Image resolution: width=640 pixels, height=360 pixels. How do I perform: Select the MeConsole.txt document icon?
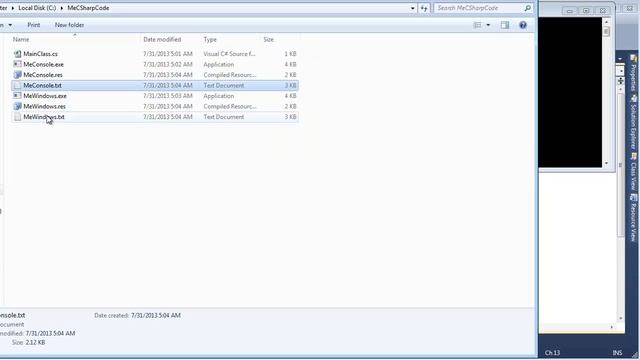[x=17, y=85]
